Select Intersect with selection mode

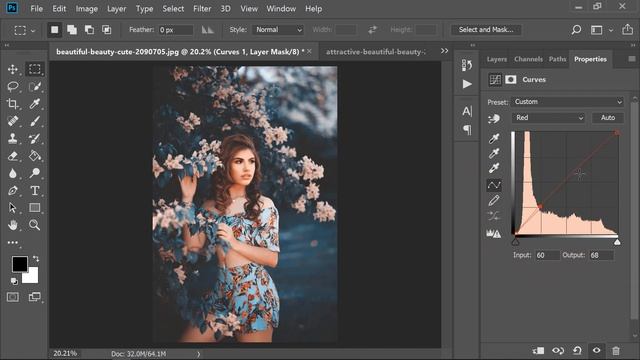coord(107,30)
